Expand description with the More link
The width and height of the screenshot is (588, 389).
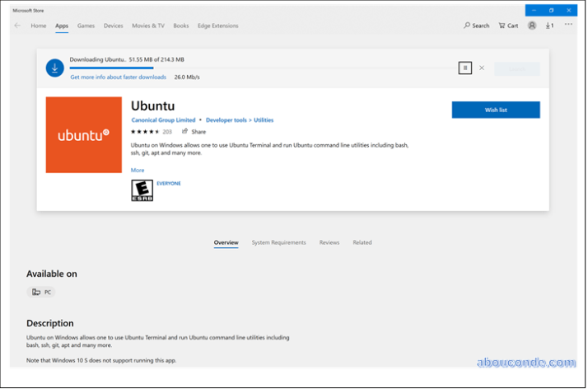[138, 170]
